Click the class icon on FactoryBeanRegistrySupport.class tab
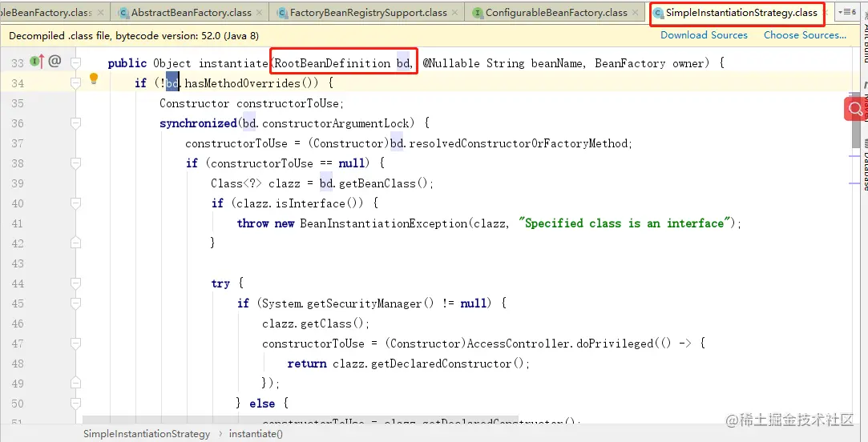This screenshot has height=442, width=868. click(282, 13)
